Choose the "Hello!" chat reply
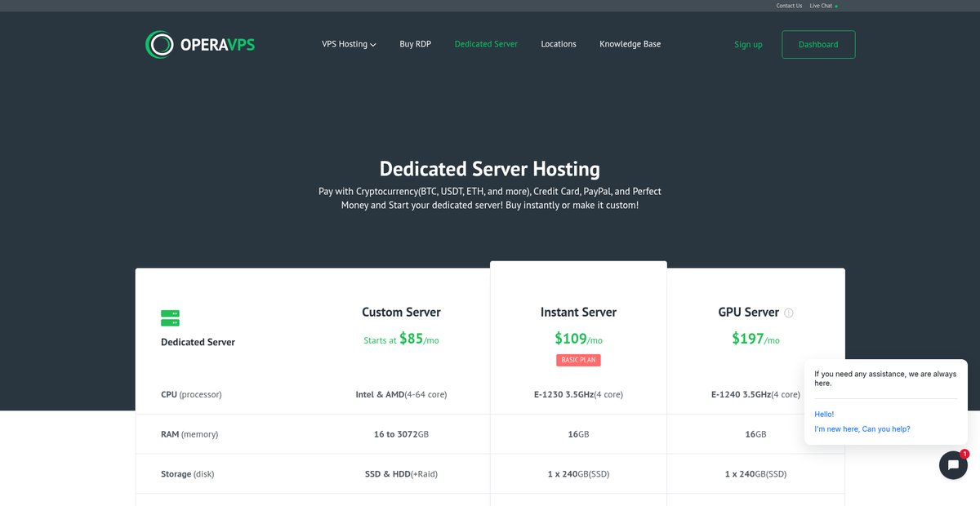Screen dimensions: 980x506 (824, 414)
